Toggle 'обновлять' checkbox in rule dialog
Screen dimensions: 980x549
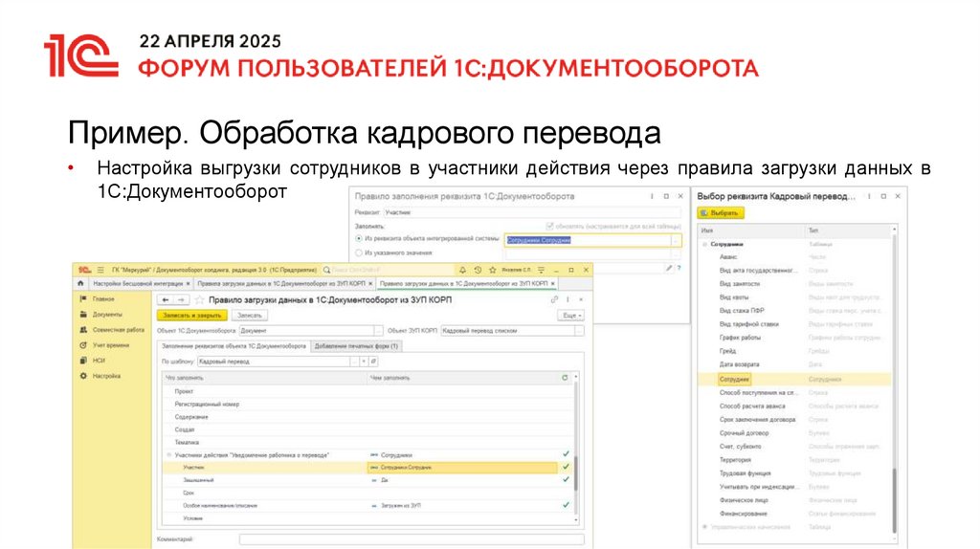tap(550, 226)
